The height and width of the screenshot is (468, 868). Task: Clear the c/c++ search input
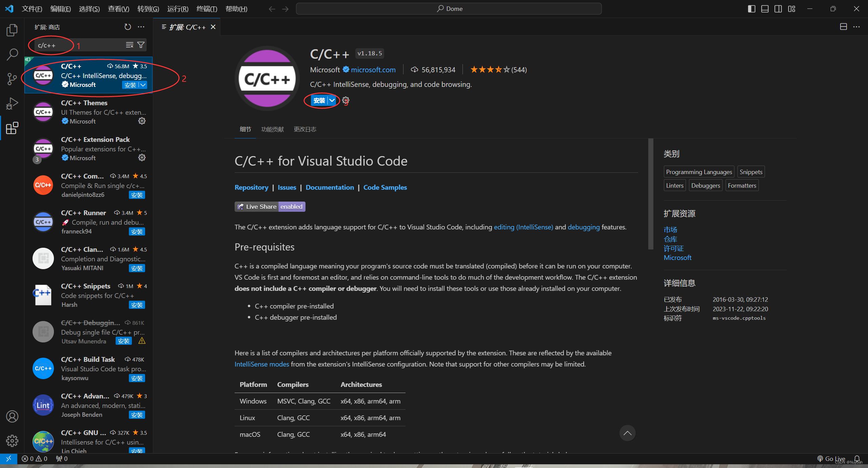click(x=130, y=44)
